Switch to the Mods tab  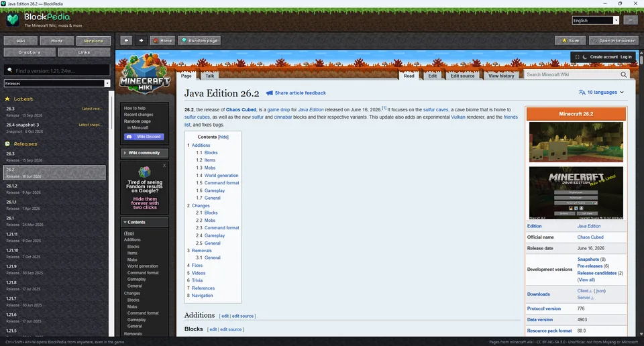[x=57, y=41]
